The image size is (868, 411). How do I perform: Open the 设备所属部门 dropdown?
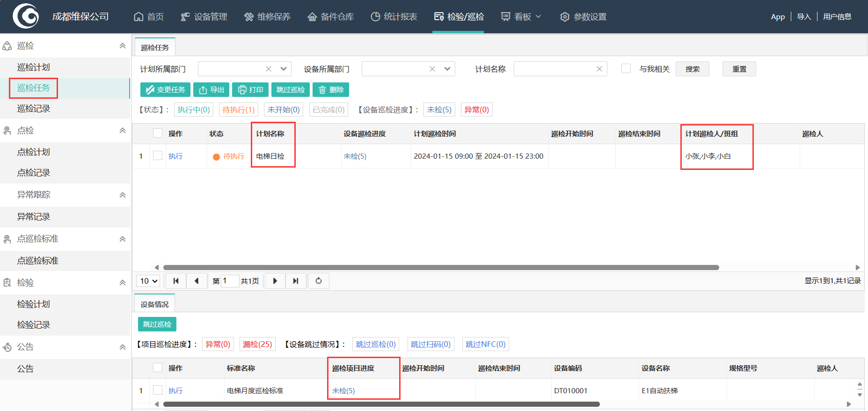tap(447, 69)
